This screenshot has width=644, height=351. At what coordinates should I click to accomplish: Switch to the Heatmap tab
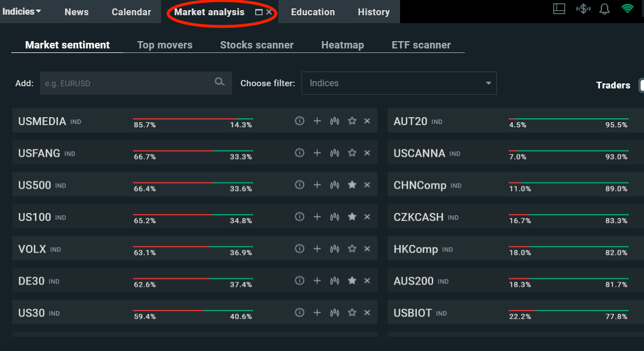coord(343,45)
